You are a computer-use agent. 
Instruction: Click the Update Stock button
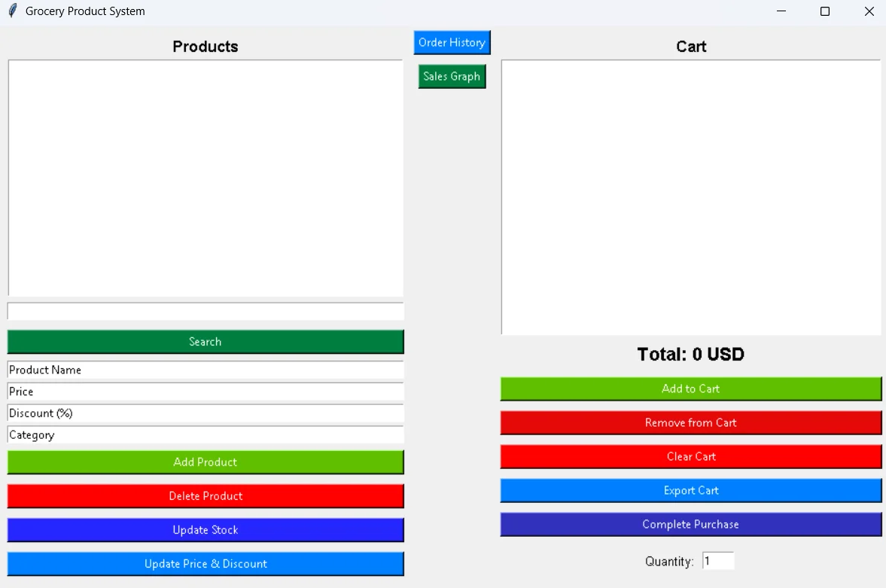206,530
